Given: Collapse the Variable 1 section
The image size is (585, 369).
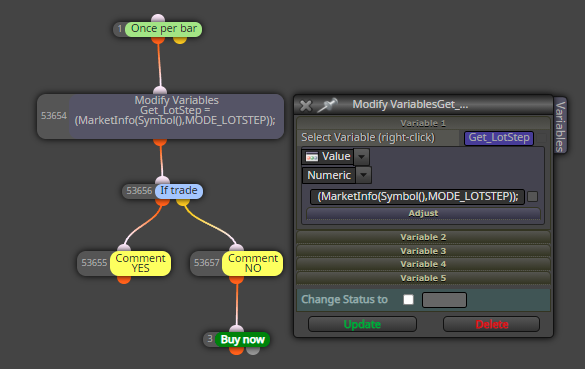Looking at the screenshot, I should point(423,123).
